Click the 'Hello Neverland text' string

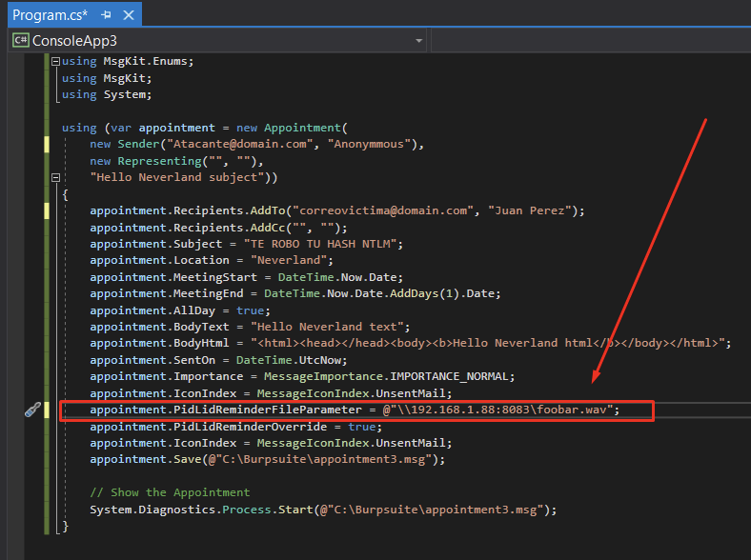pos(327,327)
